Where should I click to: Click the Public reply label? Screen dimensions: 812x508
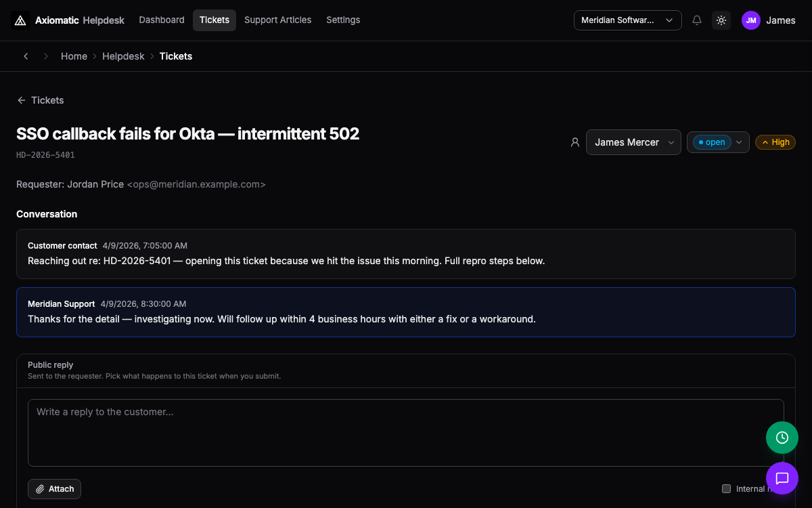51,365
